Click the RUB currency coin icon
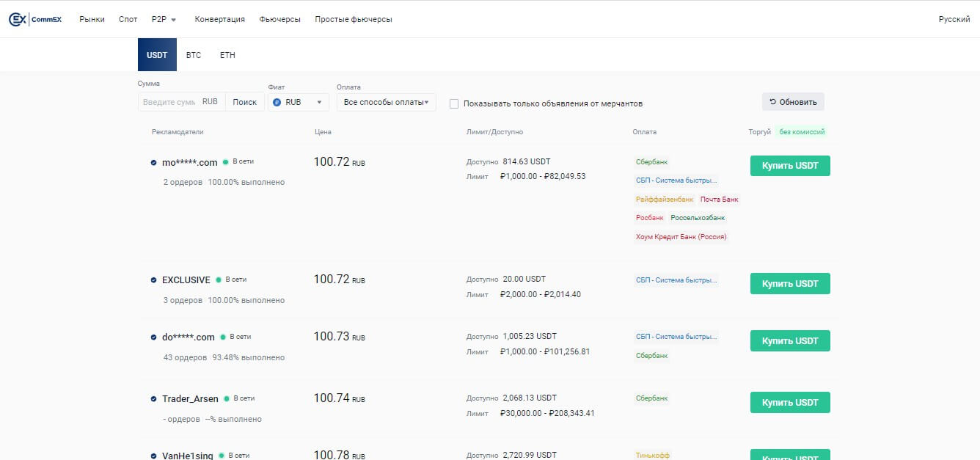980x460 pixels. [x=277, y=103]
